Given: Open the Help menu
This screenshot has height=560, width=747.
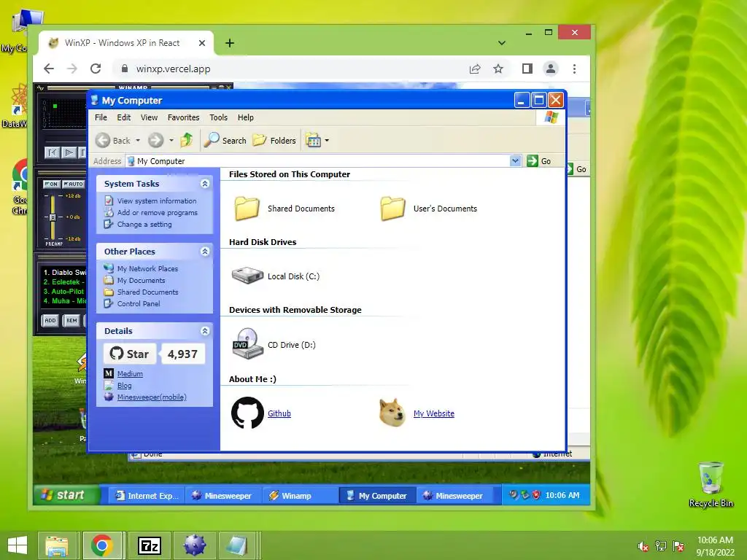Looking at the screenshot, I should pos(246,117).
